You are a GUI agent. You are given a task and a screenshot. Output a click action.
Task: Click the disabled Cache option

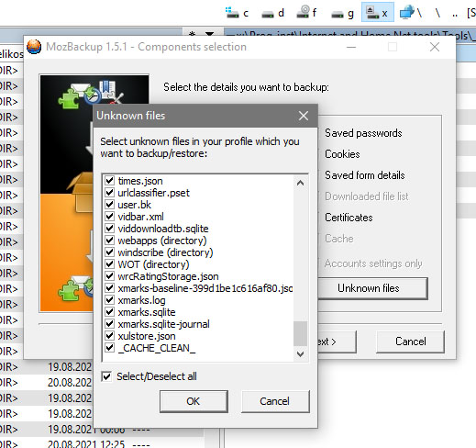tap(339, 239)
